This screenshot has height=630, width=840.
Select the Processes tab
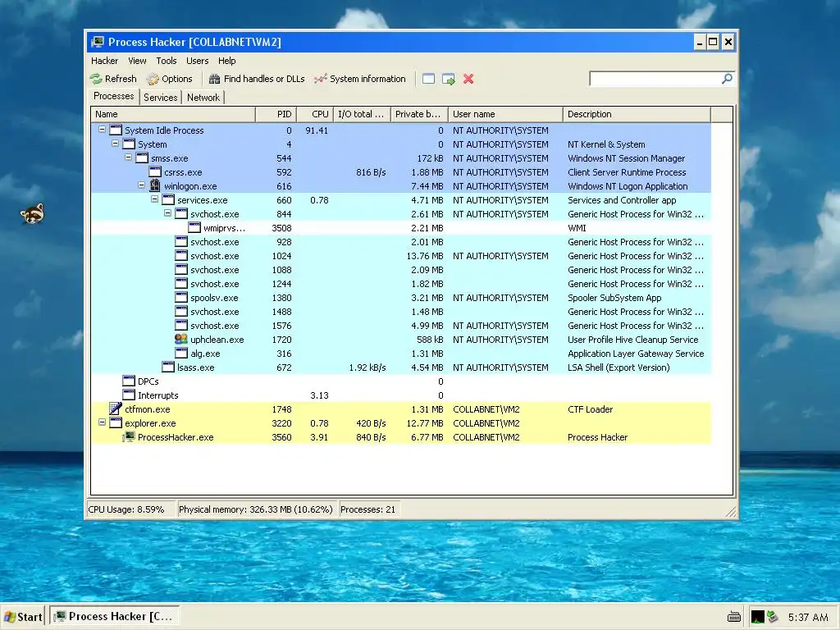tap(113, 96)
